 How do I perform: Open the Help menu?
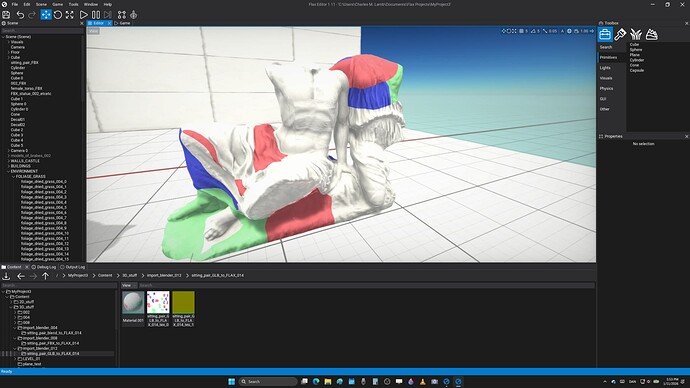[x=107, y=4]
